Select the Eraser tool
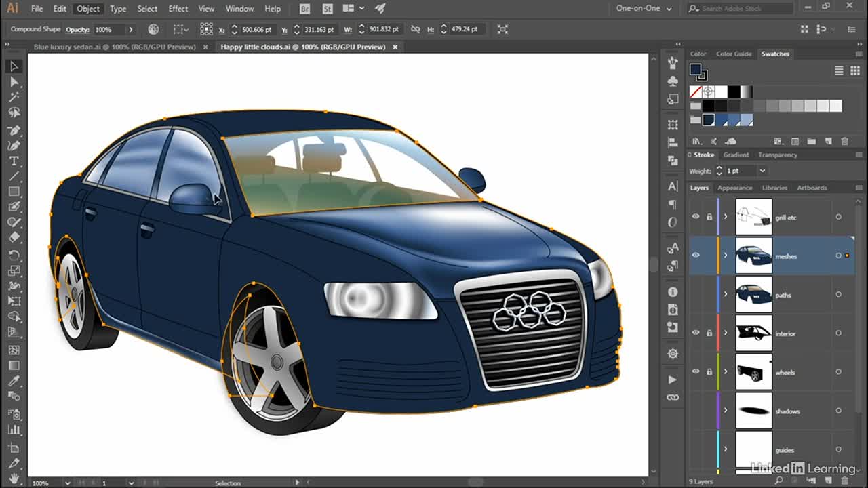 [14, 238]
